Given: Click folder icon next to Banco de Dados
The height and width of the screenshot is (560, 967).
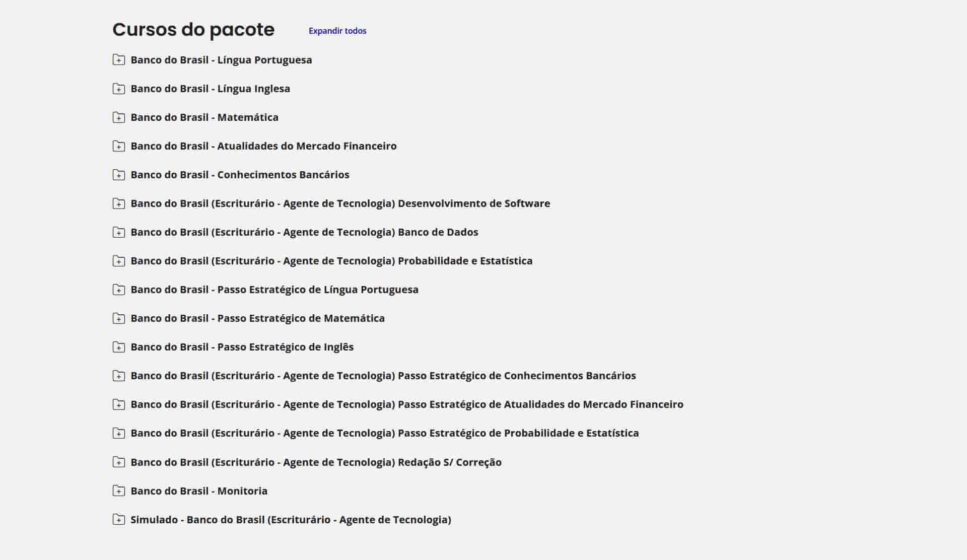Looking at the screenshot, I should [x=118, y=232].
